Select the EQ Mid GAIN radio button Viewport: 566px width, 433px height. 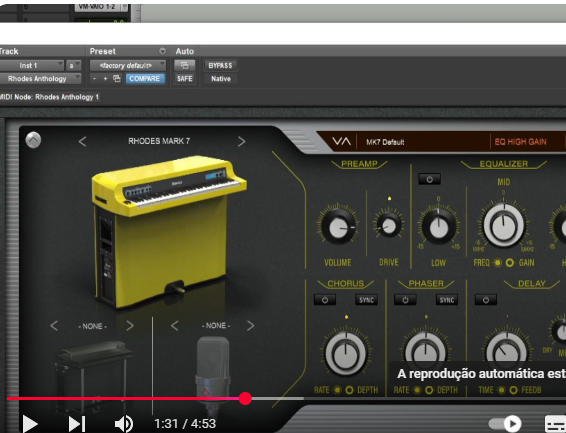click(x=510, y=263)
